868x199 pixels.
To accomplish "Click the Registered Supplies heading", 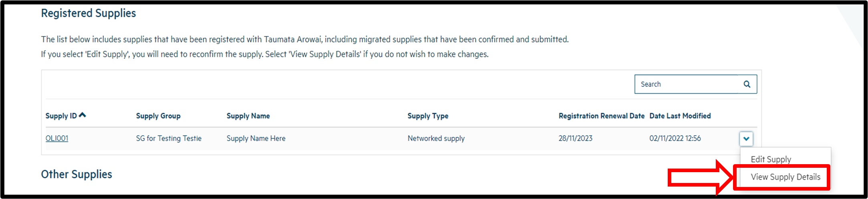I will click(x=89, y=13).
